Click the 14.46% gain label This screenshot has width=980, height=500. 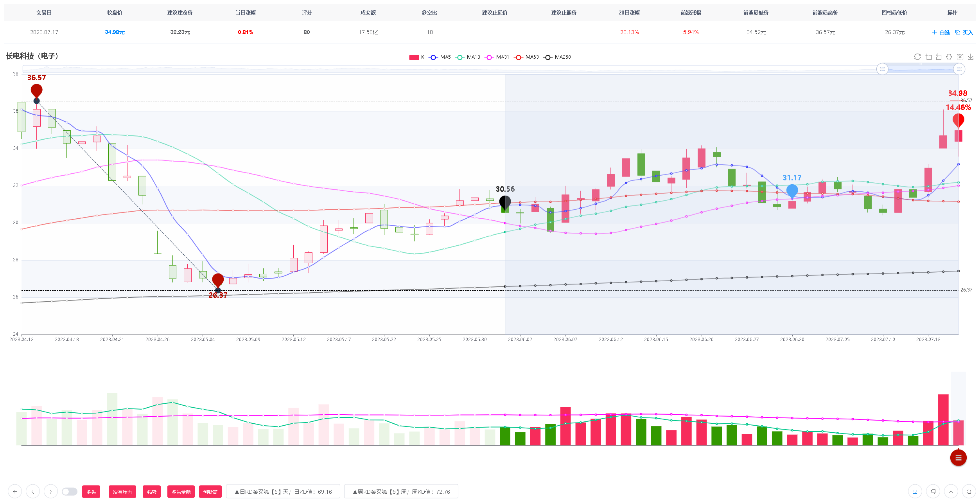(958, 107)
